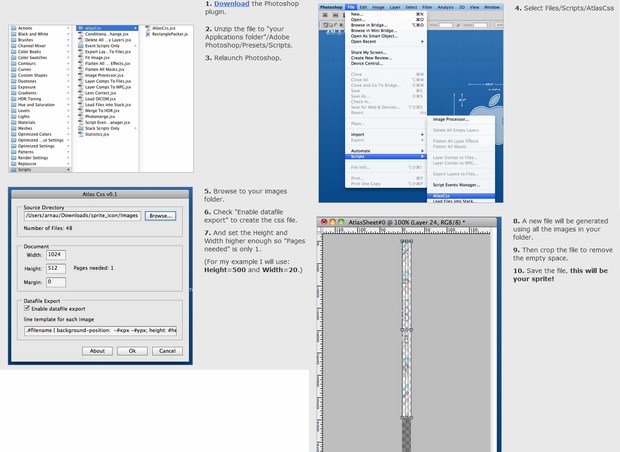The width and height of the screenshot is (620, 452).
Task: Open the Edit menu in Photoshop
Action: 363,8
